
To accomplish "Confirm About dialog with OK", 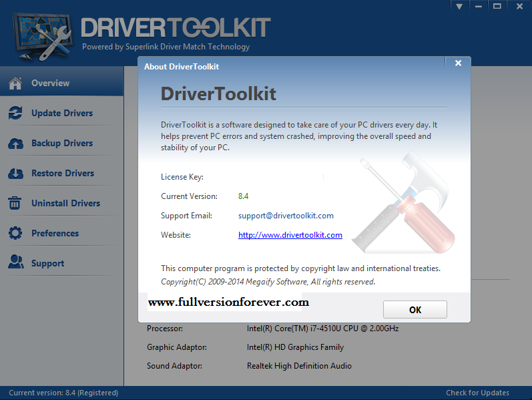I will (x=415, y=309).
